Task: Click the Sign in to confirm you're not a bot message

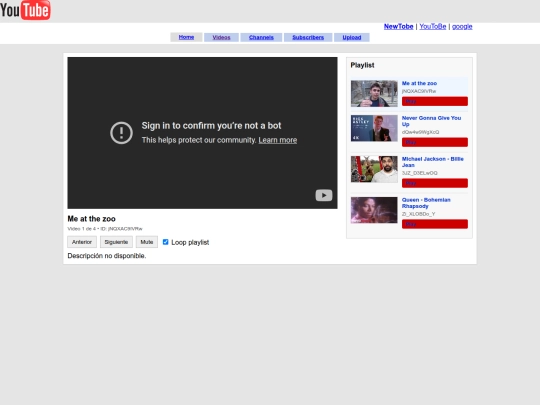Action: 211,126
